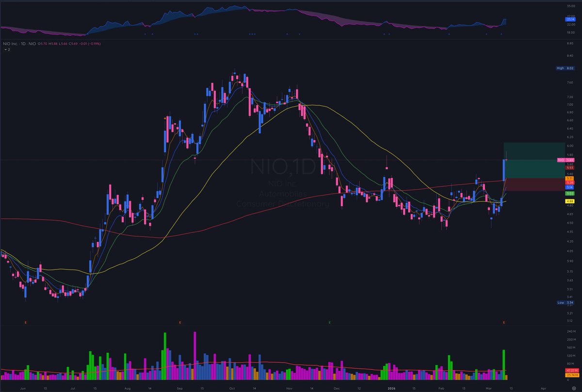Viewport: 582px width, 392px height.
Task: Select the green profit zone of position
Action: coord(534,161)
